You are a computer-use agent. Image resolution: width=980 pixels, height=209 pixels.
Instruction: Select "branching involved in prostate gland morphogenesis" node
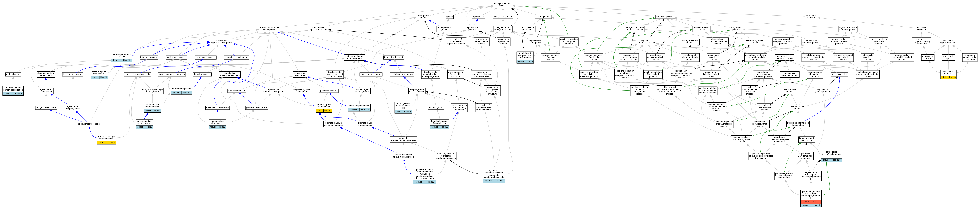click(x=446, y=156)
